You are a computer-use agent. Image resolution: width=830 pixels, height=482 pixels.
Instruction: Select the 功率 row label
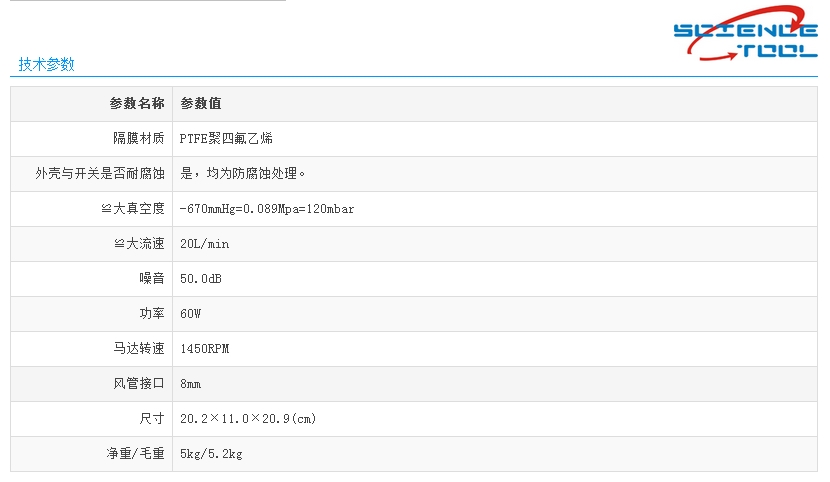tap(151, 314)
